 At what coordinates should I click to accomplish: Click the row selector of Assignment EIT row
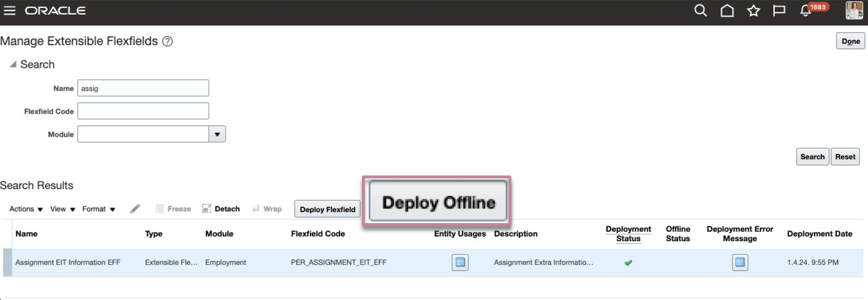tap(7, 262)
